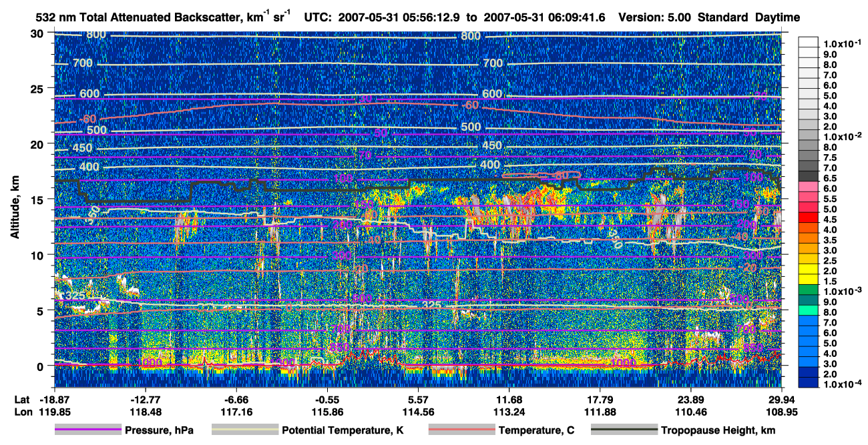
Task: Click the latitude value '5.57'
Action: [418, 399]
